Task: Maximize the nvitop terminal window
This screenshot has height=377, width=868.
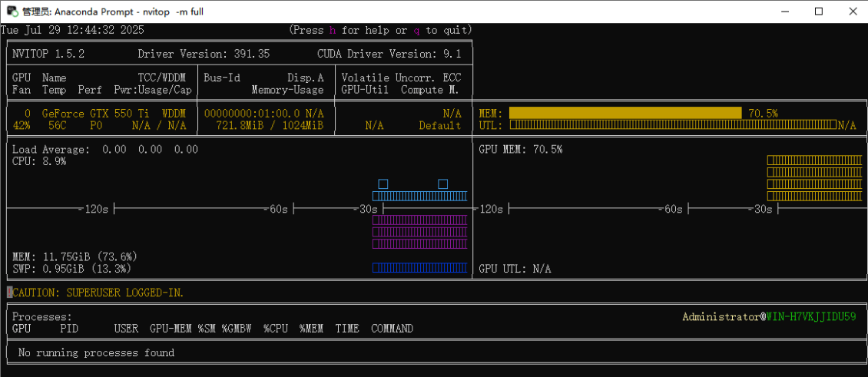Action: pos(819,12)
